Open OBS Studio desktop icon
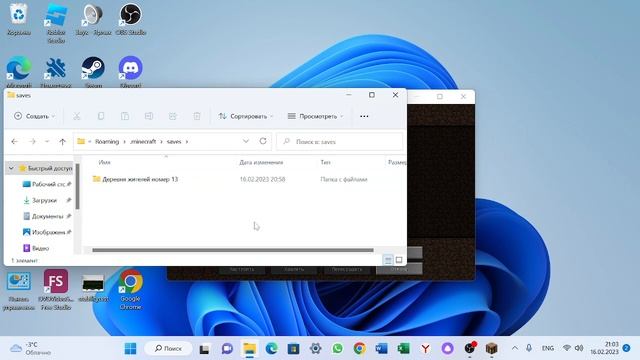Screen dimensions: 640x360 click(x=131, y=20)
